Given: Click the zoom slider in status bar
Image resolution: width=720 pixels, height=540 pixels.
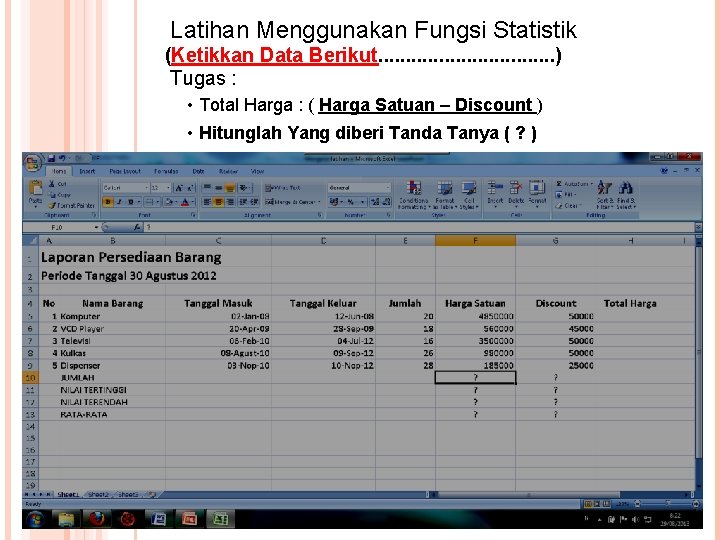Looking at the screenshot, I should 666,504.
